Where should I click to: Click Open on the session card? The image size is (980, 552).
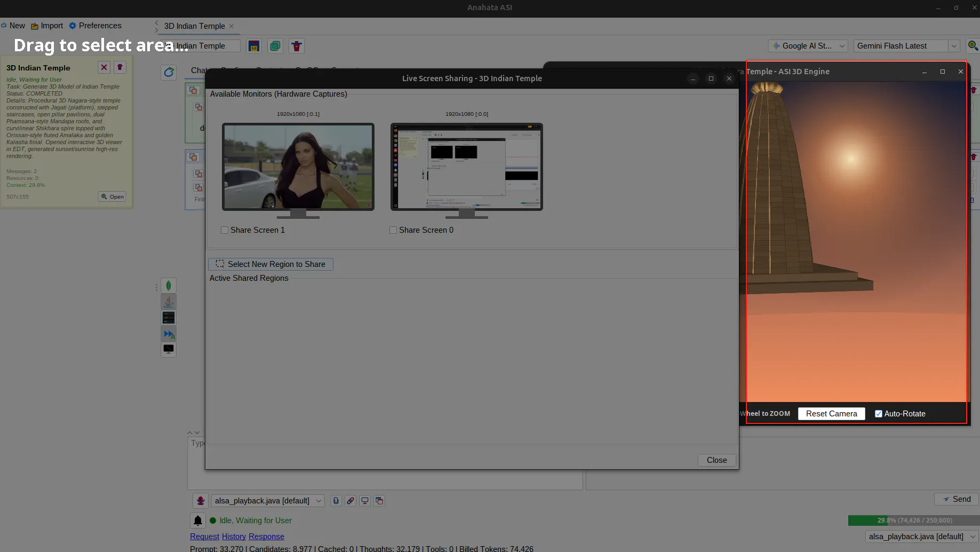click(112, 196)
